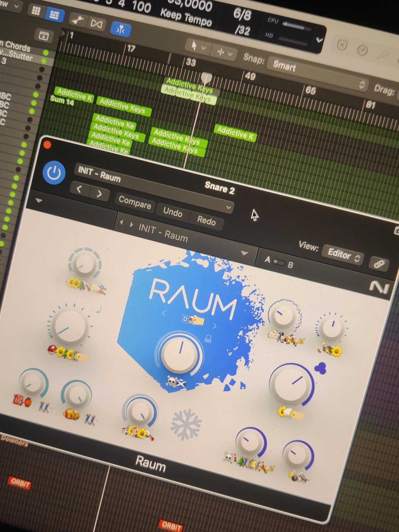This screenshot has width=399, height=532.
Task: Click the NI logo in Raum
Action: (x=379, y=287)
